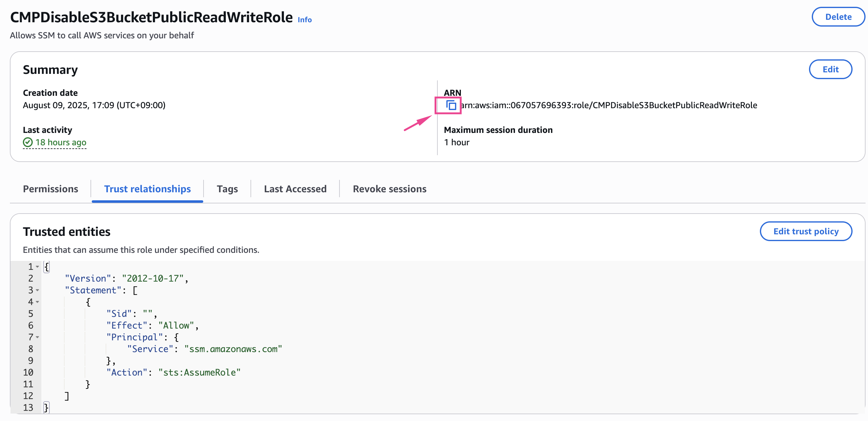
Task: Click the role ARN text string
Action: (x=608, y=105)
